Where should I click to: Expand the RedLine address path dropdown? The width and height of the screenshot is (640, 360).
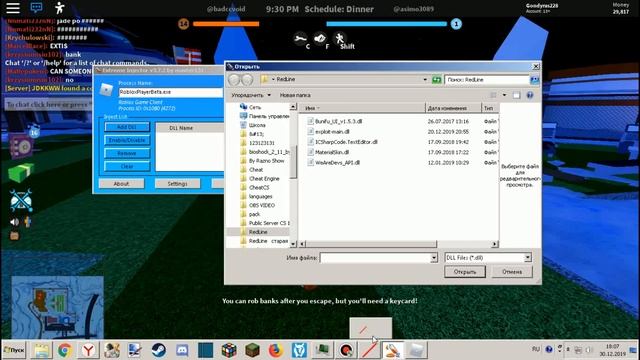point(425,79)
